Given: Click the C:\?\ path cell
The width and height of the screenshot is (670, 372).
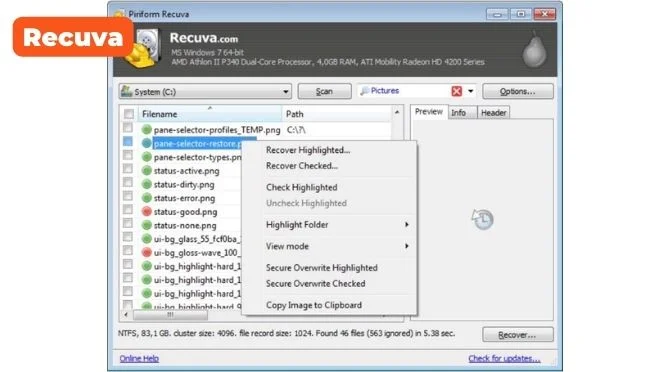Looking at the screenshot, I should (296, 130).
